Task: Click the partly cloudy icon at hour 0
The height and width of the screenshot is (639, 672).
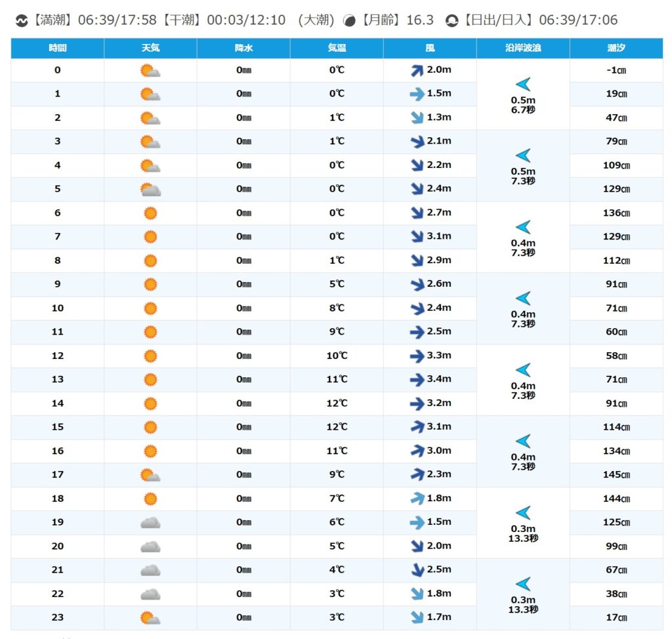Action: coord(150,70)
